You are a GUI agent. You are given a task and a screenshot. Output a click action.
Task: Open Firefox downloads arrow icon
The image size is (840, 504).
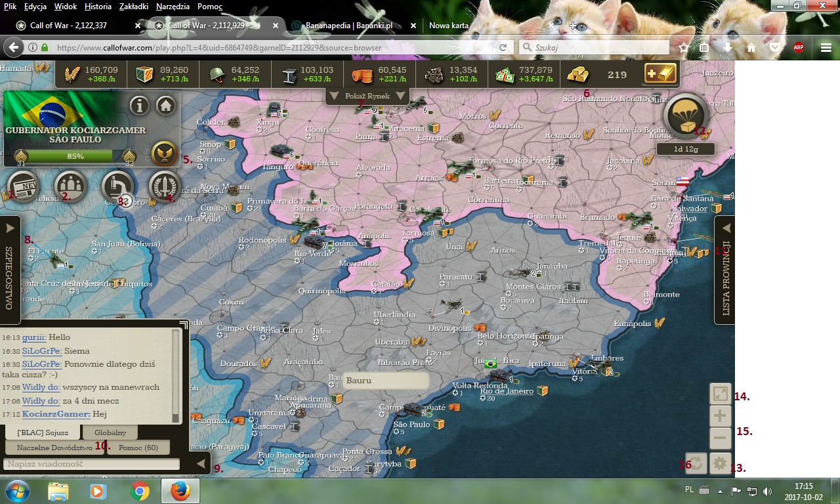coord(728,48)
